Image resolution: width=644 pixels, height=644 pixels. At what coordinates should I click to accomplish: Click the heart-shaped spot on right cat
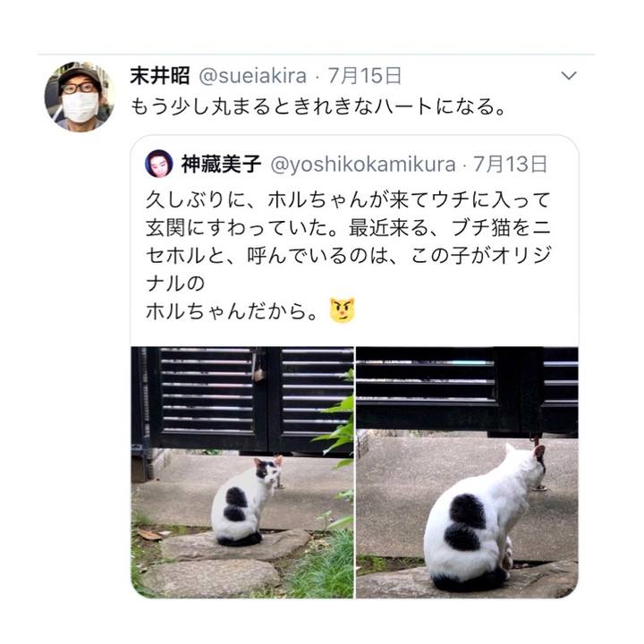[x=466, y=522]
